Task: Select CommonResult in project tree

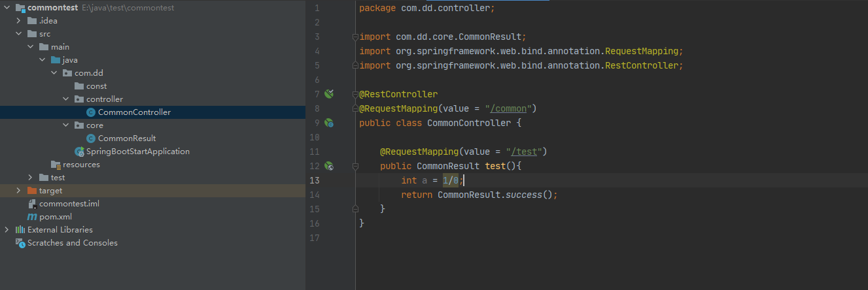Action: coord(152,138)
